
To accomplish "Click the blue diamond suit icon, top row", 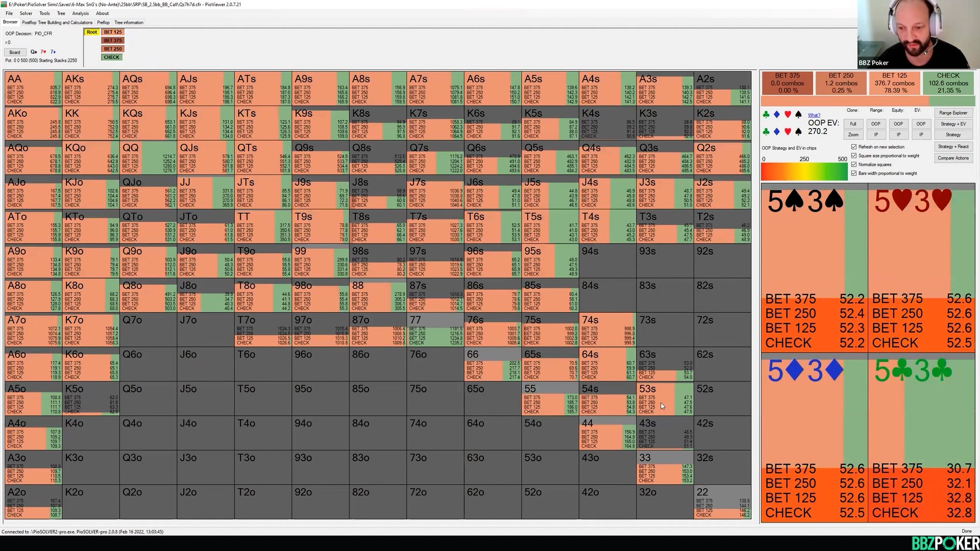I will [776, 115].
